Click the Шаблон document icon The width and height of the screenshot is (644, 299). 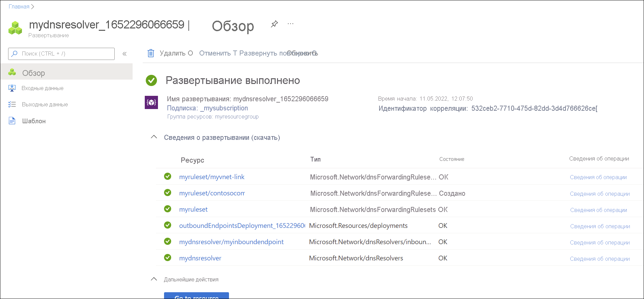tap(12, 121)
